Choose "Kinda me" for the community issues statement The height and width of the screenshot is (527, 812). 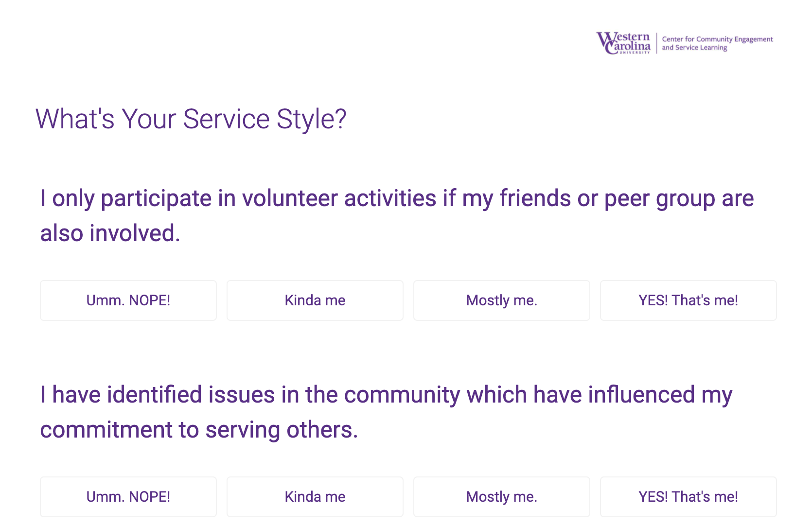pos(315,497)
